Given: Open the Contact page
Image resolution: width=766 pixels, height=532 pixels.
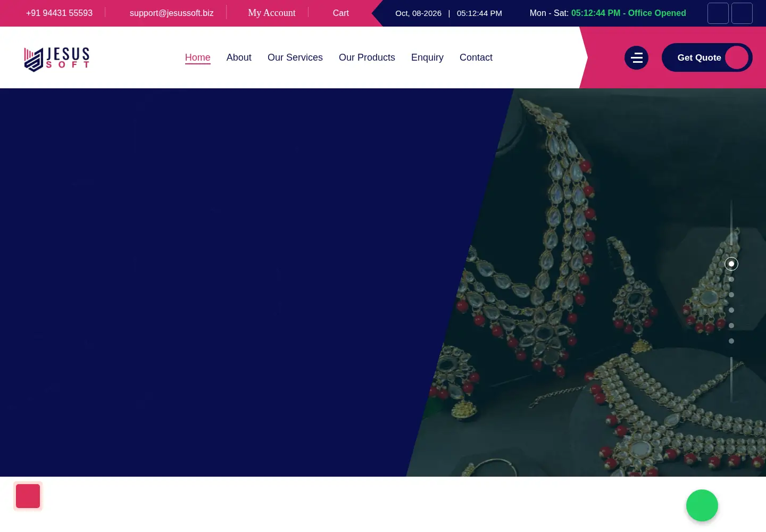Looking at the screenshot, I should (x=476, y=57).
